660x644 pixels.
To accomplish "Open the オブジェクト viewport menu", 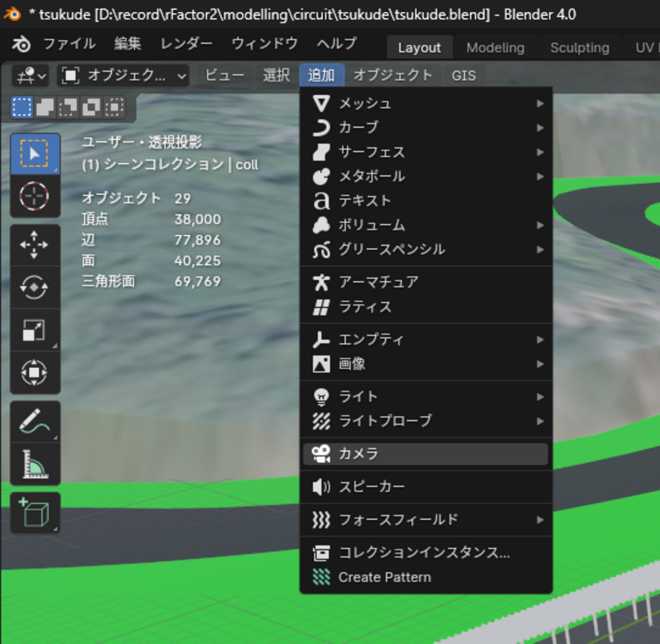I will [x=393, y=76].
